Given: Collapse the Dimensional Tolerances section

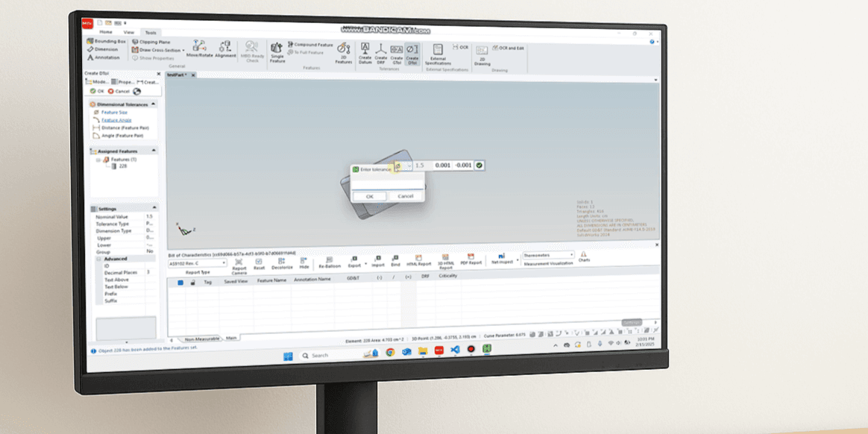Looking at the screenshot, I should (x=154, y=104).
